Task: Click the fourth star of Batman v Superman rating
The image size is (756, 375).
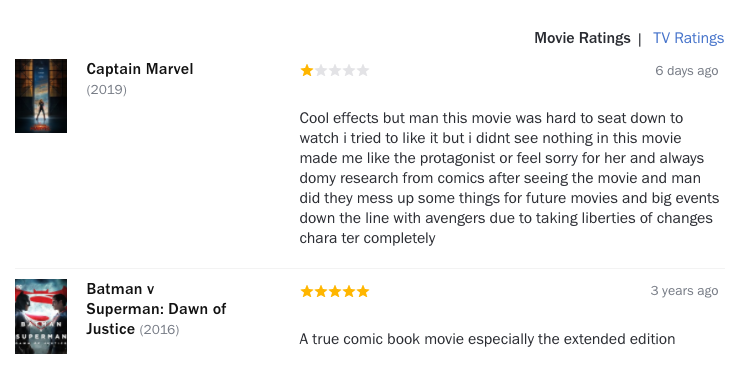Action: (x=349, y=291)
